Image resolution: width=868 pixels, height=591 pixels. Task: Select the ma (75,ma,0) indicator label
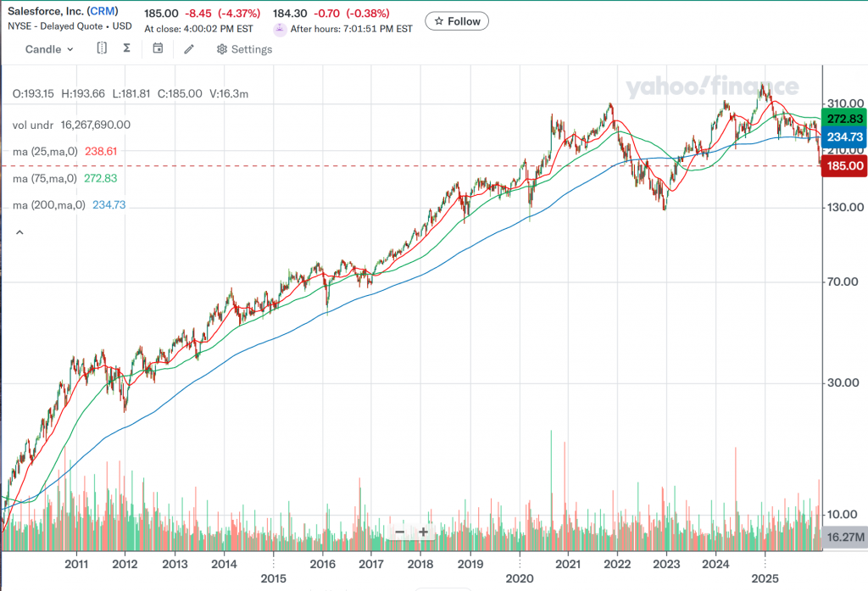[45, 178]
